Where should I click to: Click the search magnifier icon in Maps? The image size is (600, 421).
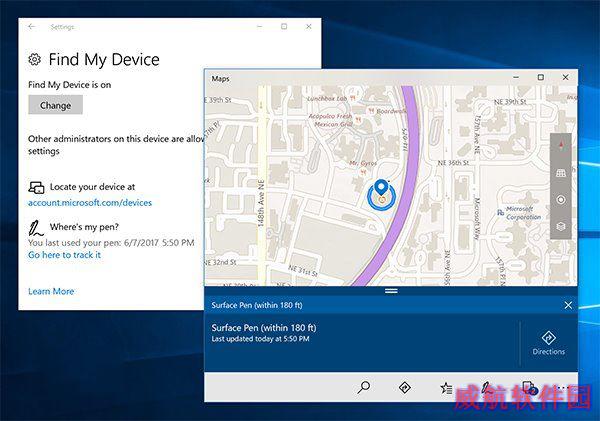click(364, 387)
